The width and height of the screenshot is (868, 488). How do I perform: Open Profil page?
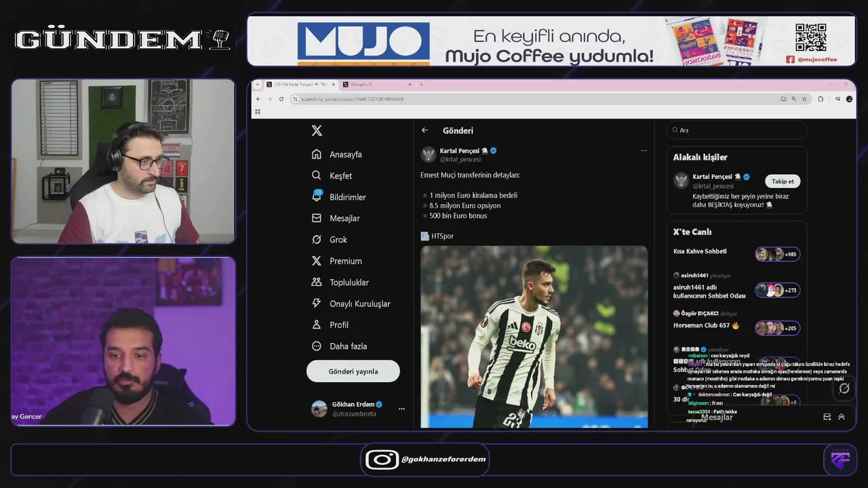coord(330,325)
